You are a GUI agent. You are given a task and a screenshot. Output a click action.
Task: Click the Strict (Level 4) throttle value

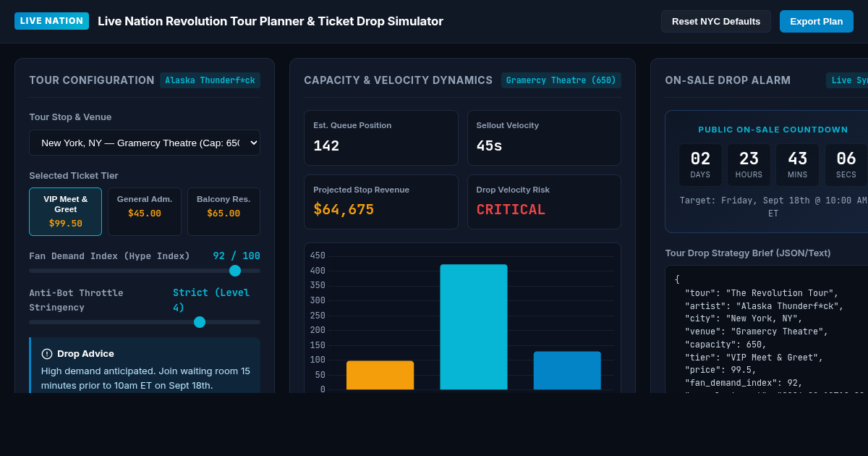(x=213, y=300)
